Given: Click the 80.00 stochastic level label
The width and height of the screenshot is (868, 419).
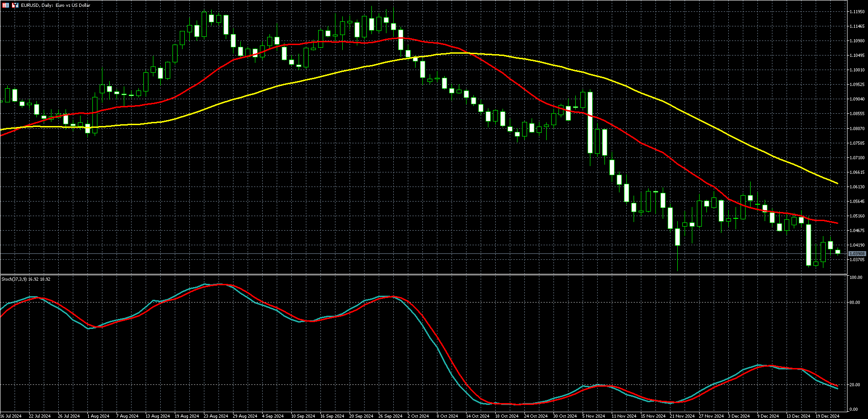Looking at the screenshot, I should tap(856, 303).
